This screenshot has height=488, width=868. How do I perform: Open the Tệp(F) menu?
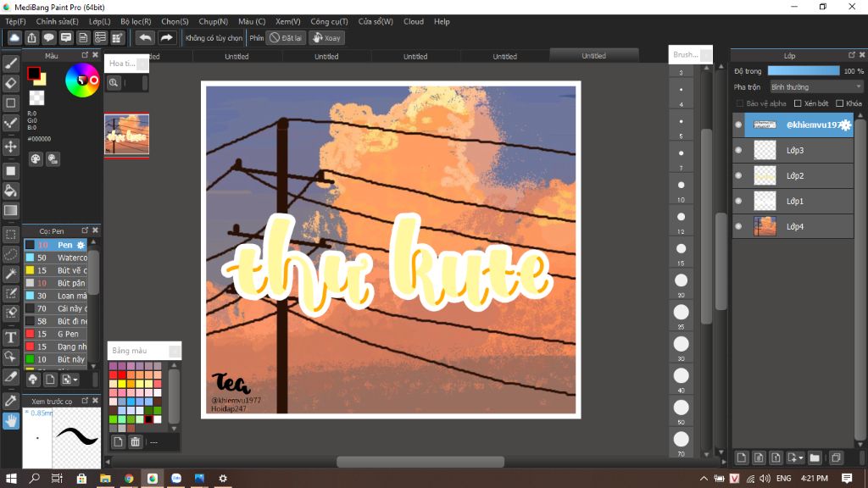click(x=15, y=21)
